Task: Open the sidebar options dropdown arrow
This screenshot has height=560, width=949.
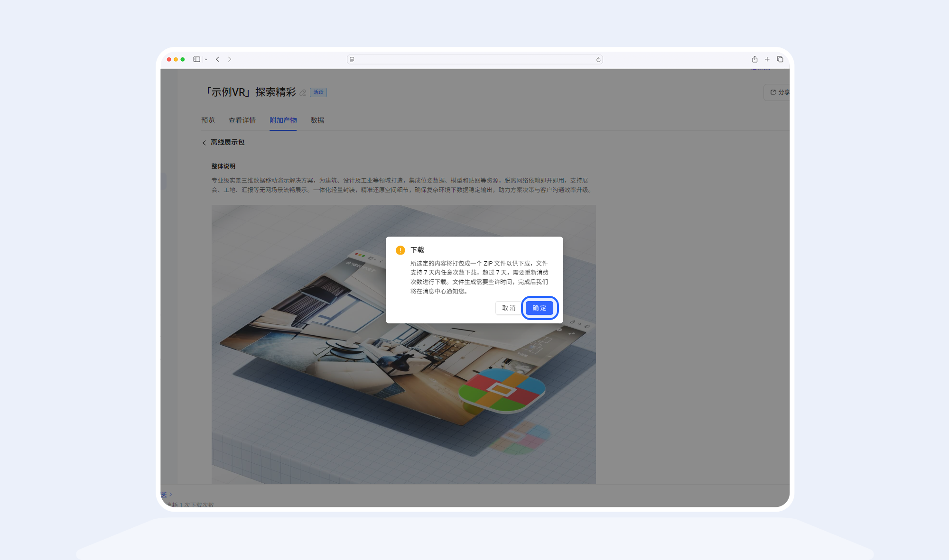Action: [206, 59]
